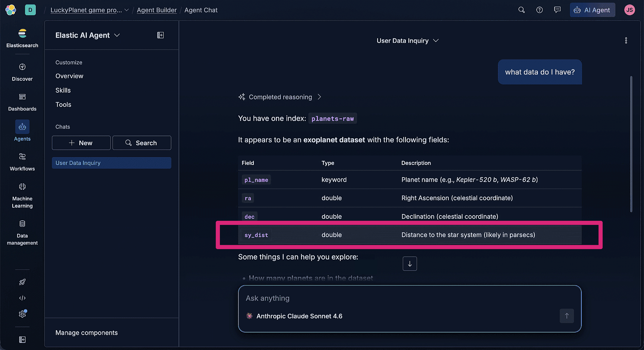The width and height of the screenshot is (644, 350).
Task: Select the Agents sidebar icon
Action: pyautogui.click(x=22, y=127)
